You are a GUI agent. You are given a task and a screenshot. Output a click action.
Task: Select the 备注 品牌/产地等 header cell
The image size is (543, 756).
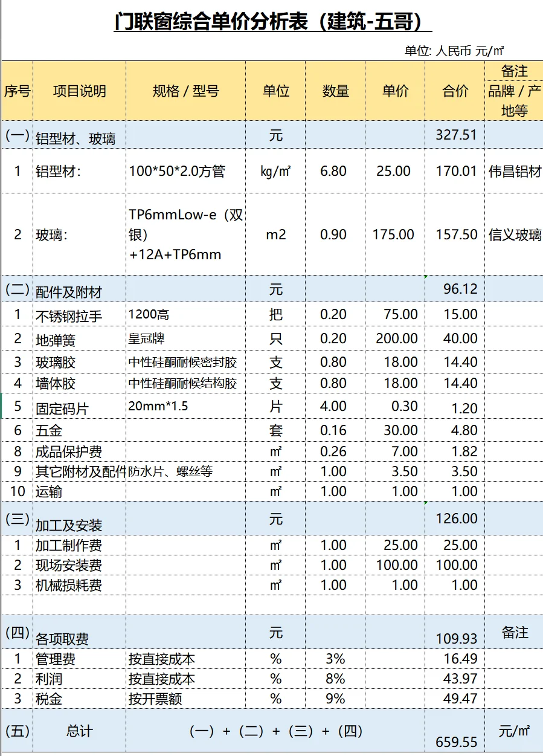(512, 90)
